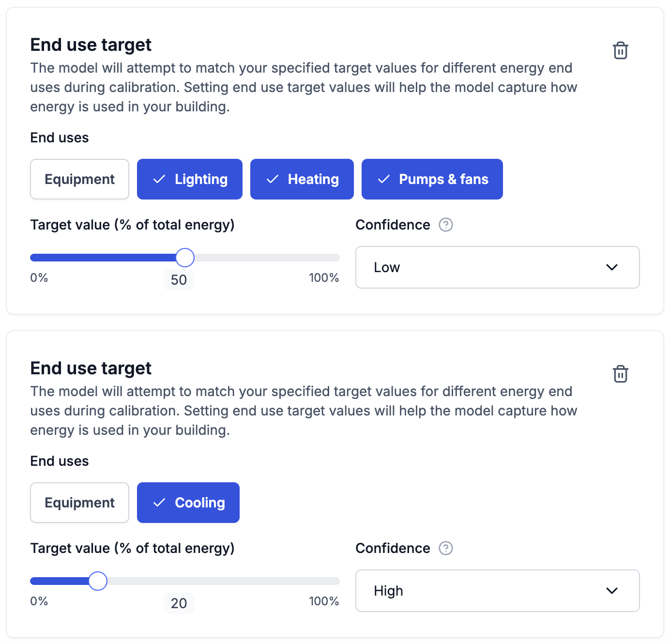Deselect the Heating end use
Image resolution: width=670 pixels, height=644 pixels.
302,179
